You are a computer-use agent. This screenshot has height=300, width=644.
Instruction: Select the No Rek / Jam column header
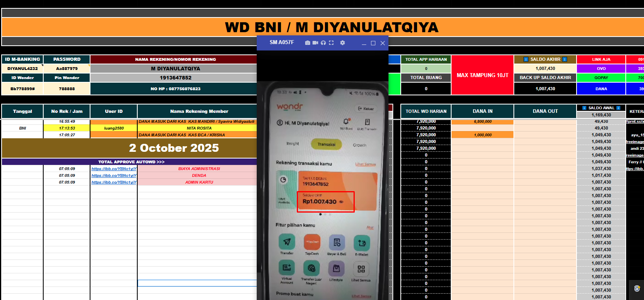click(67, 111)
